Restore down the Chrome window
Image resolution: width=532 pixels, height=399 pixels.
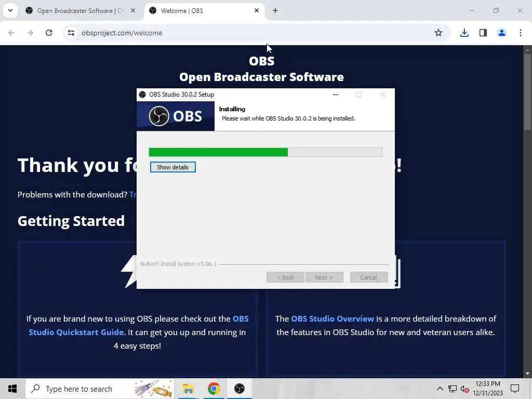pyautogui.click(x=496, y=10)
